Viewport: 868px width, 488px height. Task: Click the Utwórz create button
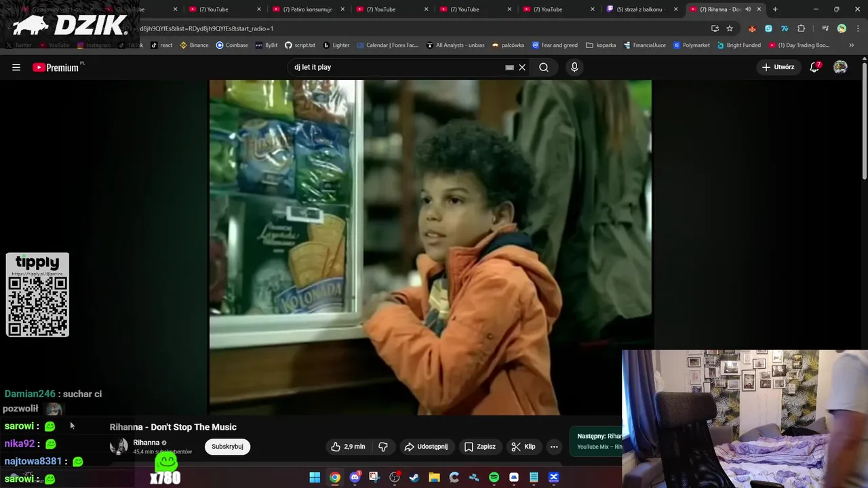pyautogui.click(x=778, y=67)
